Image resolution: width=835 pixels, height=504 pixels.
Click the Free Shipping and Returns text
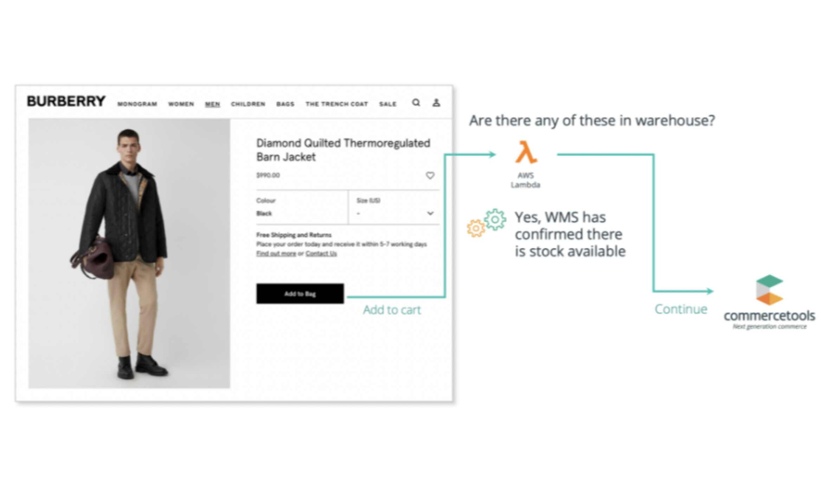294,235
